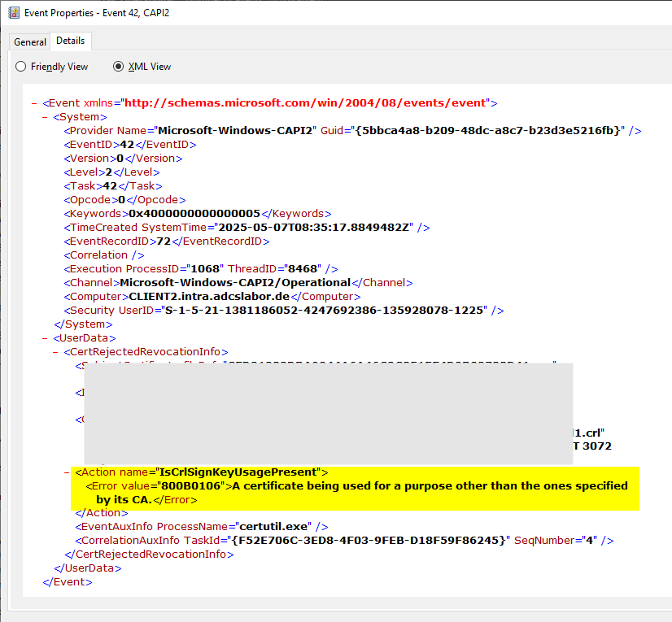Collapse the IsCrlSignKeyUsagePresent Action node
672x622 pixels.
pyautogui.click(x=67, y=472)
